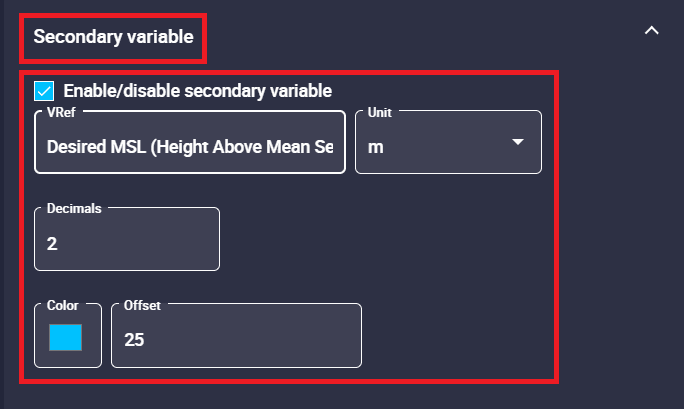Screen dimensions: 684x409
Task: Click the VRef field label
Action: (x=61, y=113)
